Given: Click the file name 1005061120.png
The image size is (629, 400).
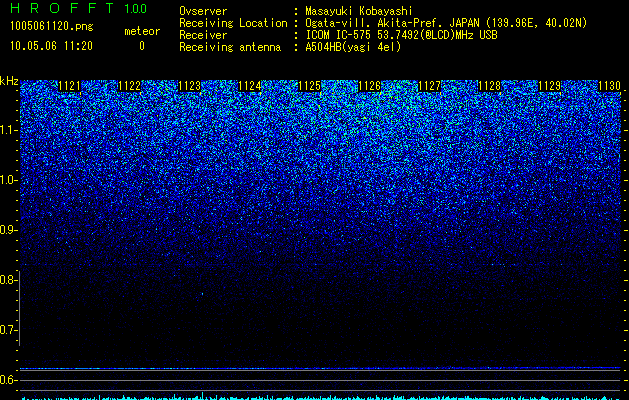Looking at the screenshot, I should [52, 26].
